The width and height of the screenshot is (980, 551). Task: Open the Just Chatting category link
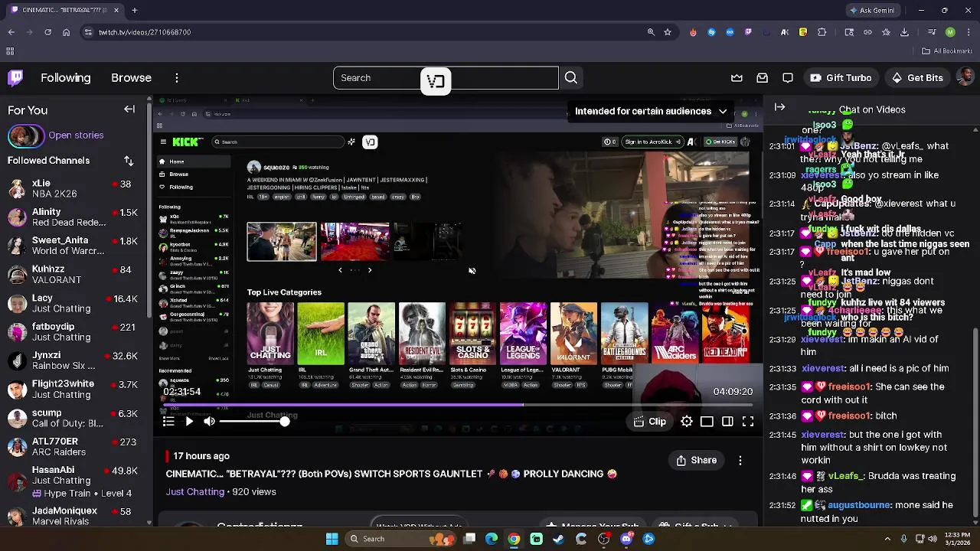coord(195,492)
